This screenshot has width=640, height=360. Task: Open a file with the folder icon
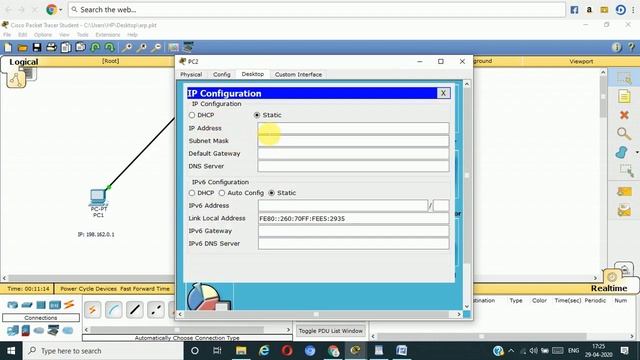tap(22, 48)
